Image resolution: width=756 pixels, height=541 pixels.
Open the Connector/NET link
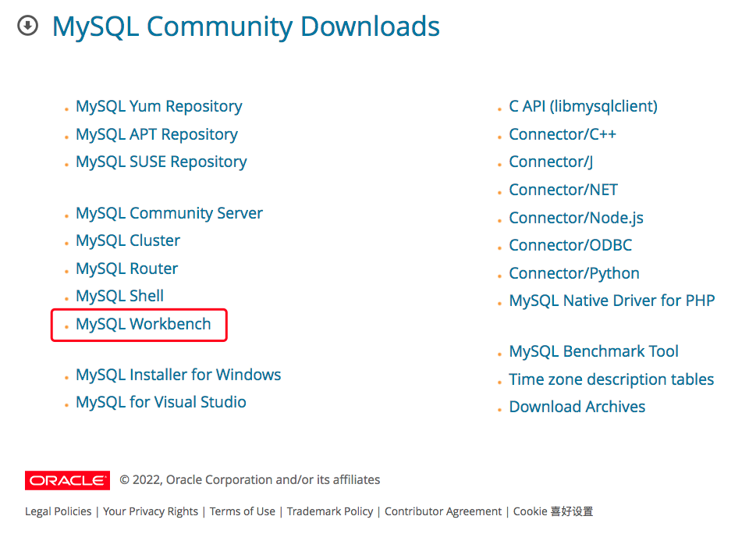point(563,190)
